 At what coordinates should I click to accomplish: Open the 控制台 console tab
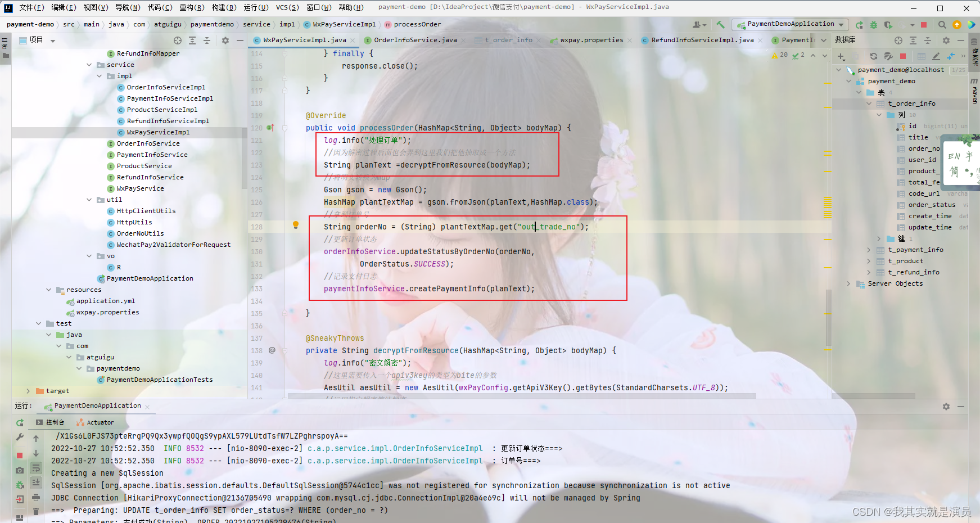51,422
